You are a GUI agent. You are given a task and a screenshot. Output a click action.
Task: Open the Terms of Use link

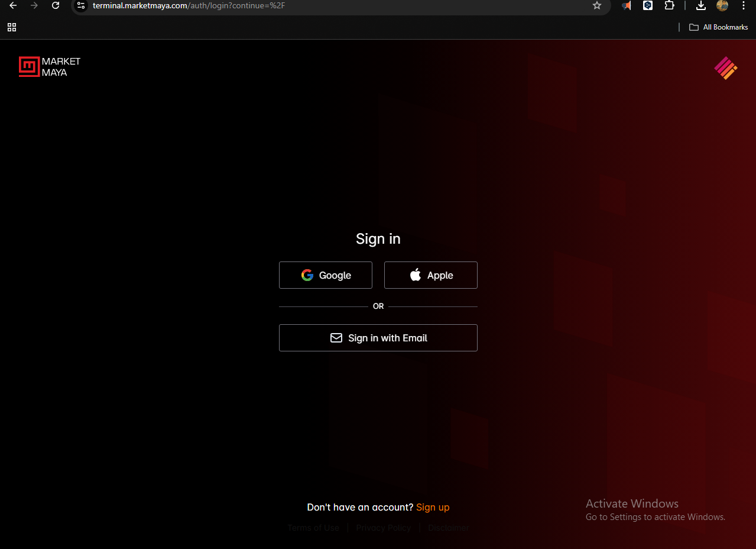click(x=313, y=528)
